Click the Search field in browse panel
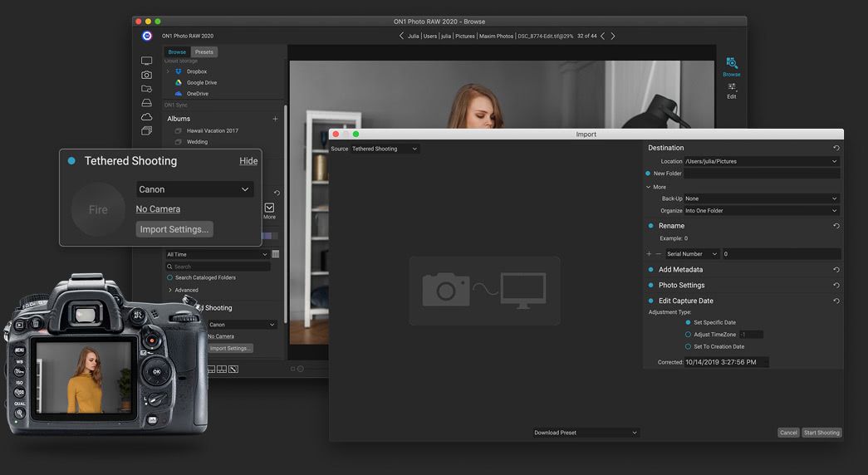The image size is (868, 475). point(218,267)
